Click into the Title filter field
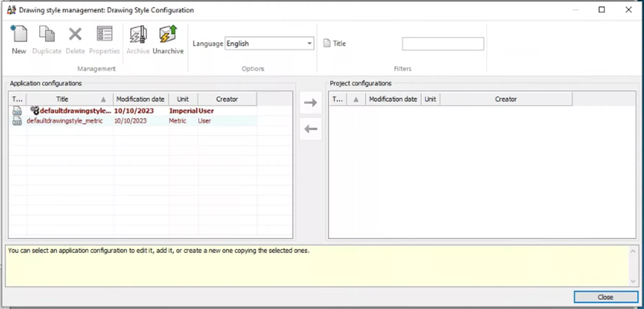This screenshot has height=309, width=644. click(x=443, y=44)
